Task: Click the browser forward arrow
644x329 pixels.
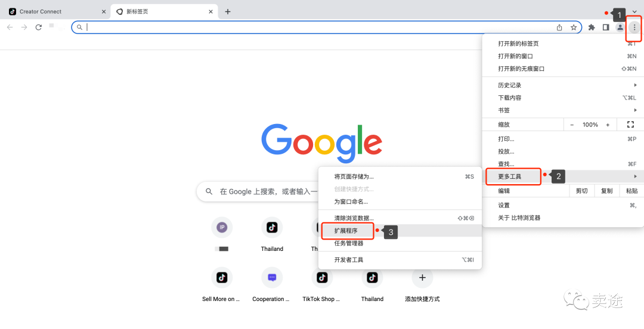Action: tap(24, 27)
